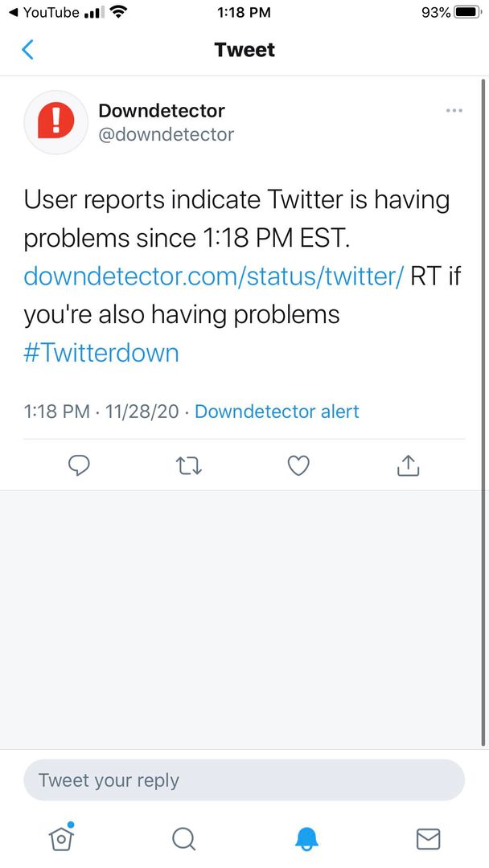Viewport: 489px width, 868px height.
Task: Tap the Downdetector profile avatar
Action: (55, 122)
